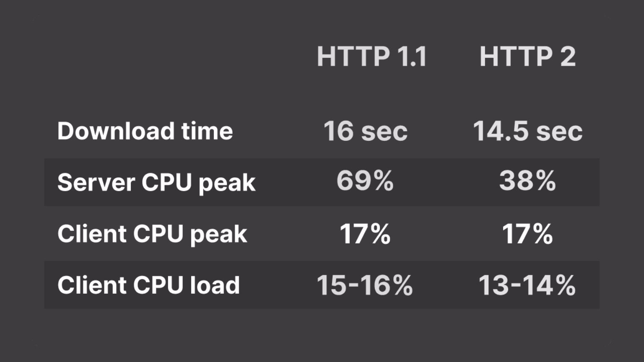Select the Client CPU load label
Image resolution: width=644 pixels, height=362 pixels.
point(149,285)
